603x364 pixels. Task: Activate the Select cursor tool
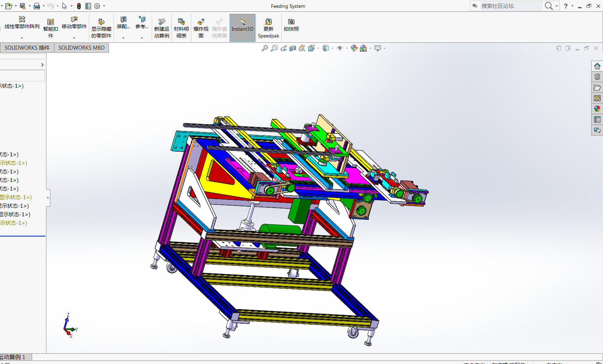(x=65, y=6)
